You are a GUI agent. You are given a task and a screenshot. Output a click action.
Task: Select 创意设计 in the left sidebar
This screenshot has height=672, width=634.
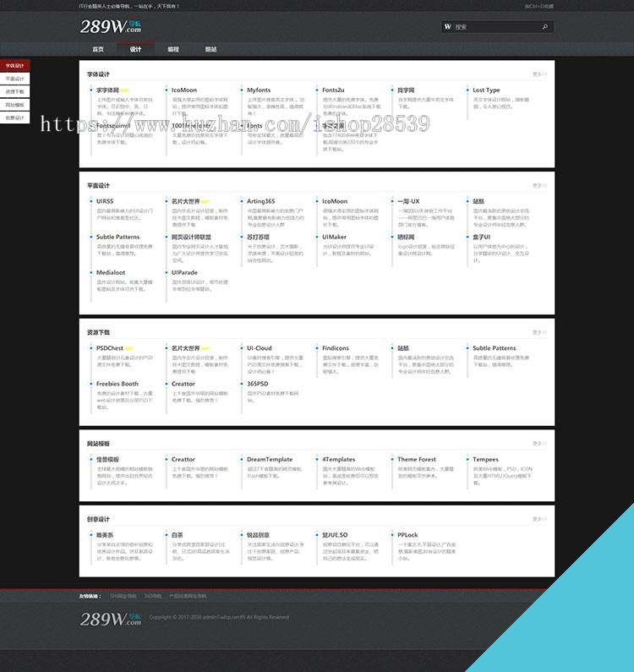[14, 117]
